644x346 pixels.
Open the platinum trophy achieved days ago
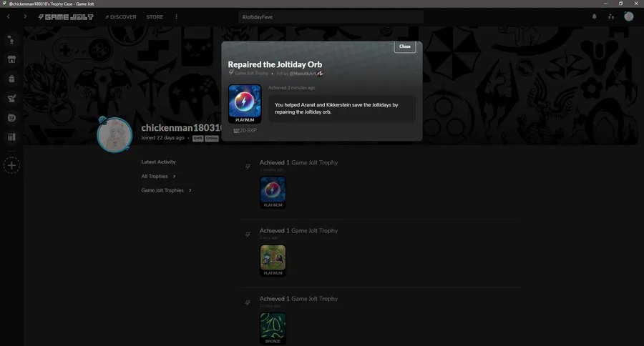click(273, 260)
